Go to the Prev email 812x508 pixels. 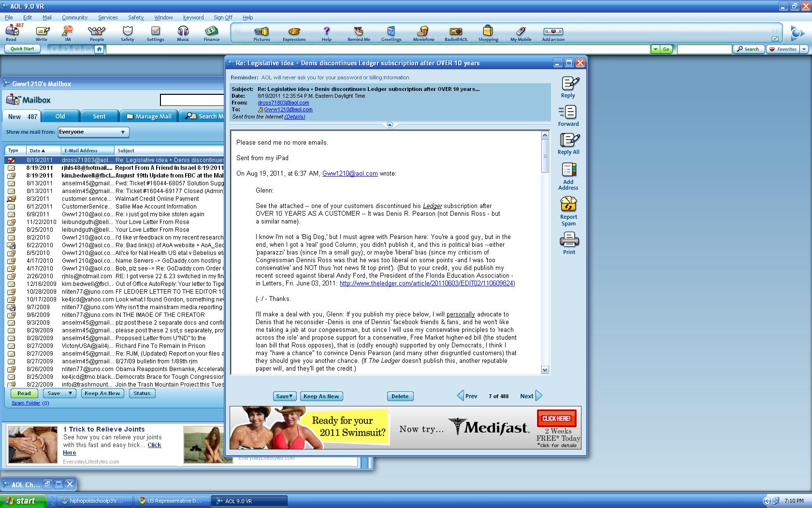(467, 396)
